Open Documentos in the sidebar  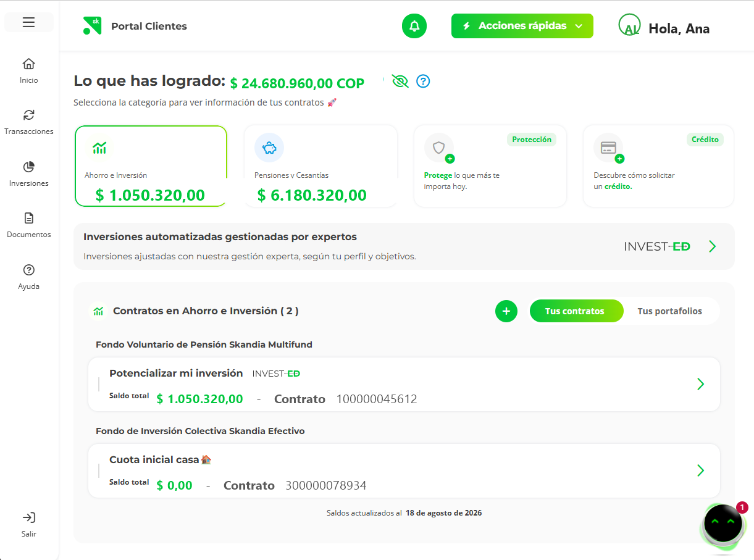point(28,225)
